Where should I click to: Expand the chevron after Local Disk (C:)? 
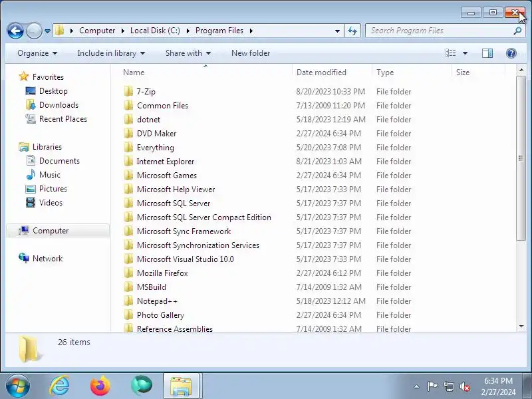click(188, 31)
